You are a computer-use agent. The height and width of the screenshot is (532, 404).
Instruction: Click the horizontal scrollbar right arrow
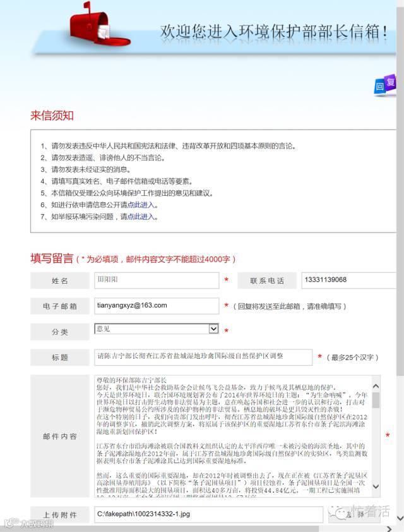point(389,529)
